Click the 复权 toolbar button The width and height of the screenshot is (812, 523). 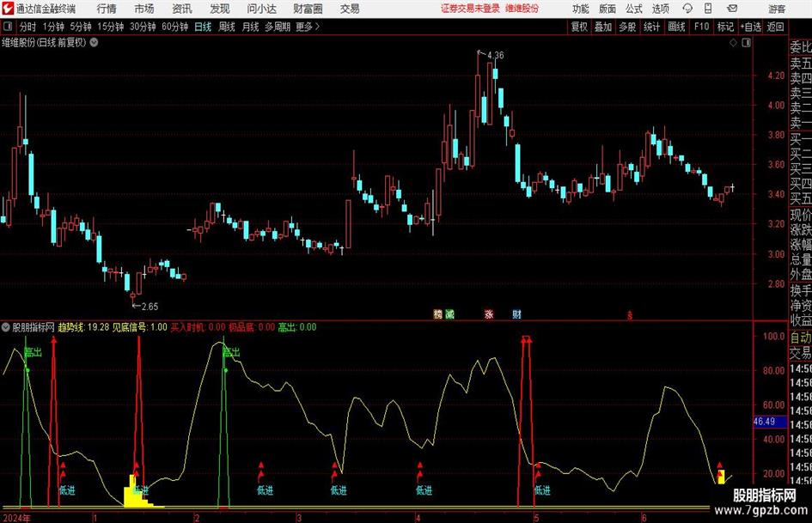(579, 27)
